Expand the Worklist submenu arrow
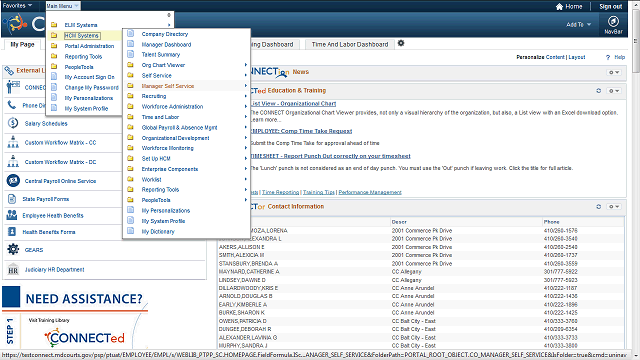This screenshot has height=360, width=640. [x=246, y=179]
